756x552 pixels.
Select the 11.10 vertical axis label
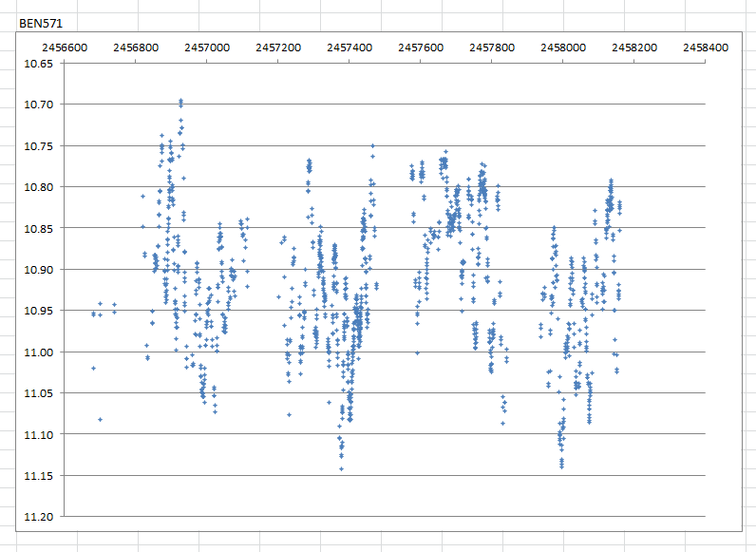coord(39,435)
